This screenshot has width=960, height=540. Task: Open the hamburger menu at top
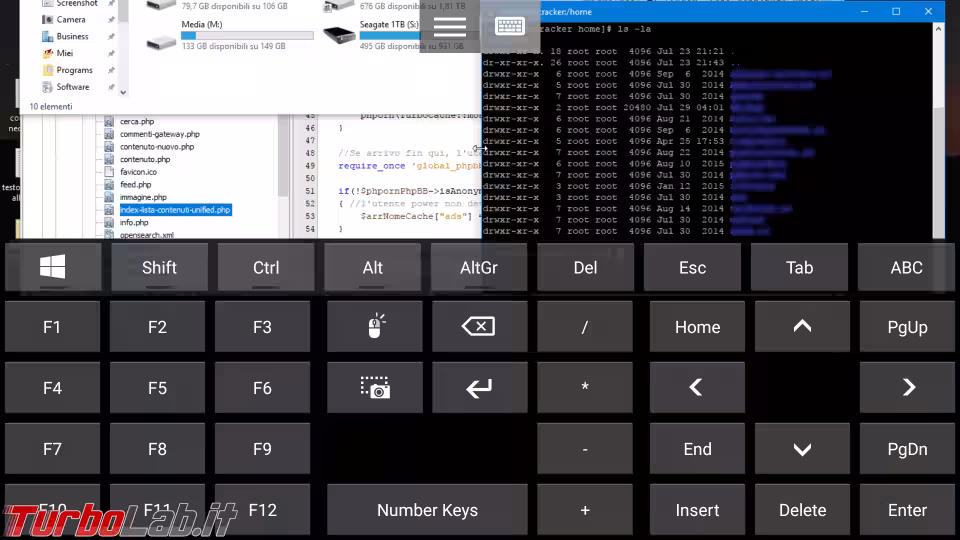click(x=449, y=27)
